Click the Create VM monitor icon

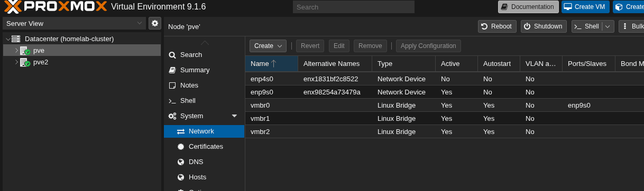tap(568, 7)
